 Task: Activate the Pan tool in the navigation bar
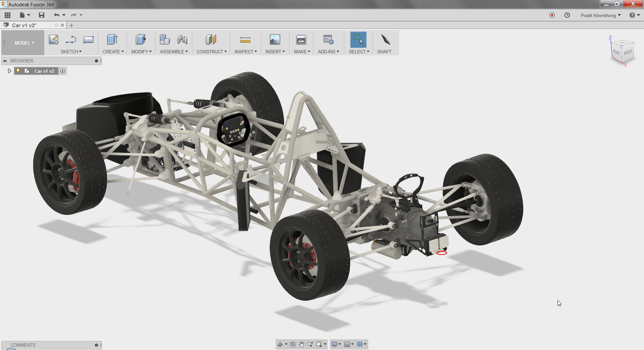(302, 344)
